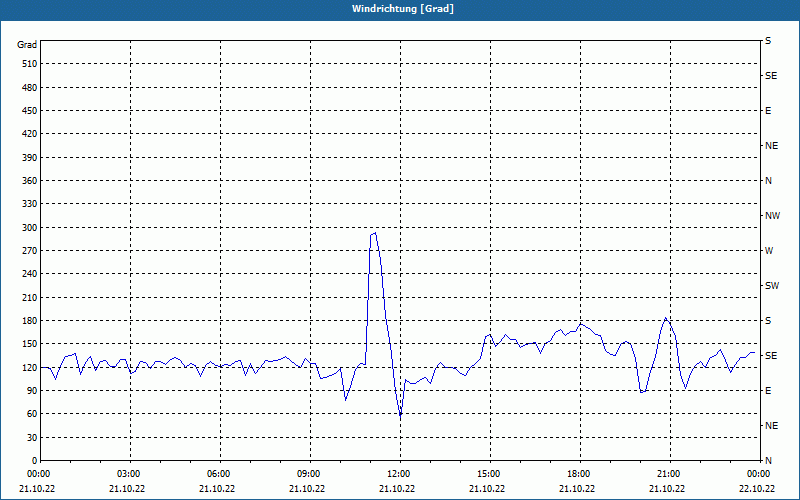800x500 pixels.
Task: Click the 'Grad' unit label on the y-axis
Action: pos(27,45)
